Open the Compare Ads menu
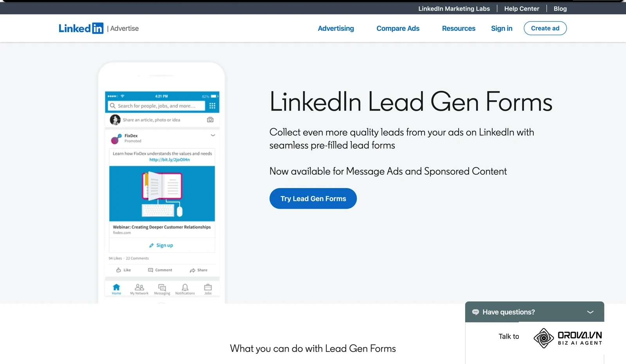626x364 pixels. (x=398, y=29)
